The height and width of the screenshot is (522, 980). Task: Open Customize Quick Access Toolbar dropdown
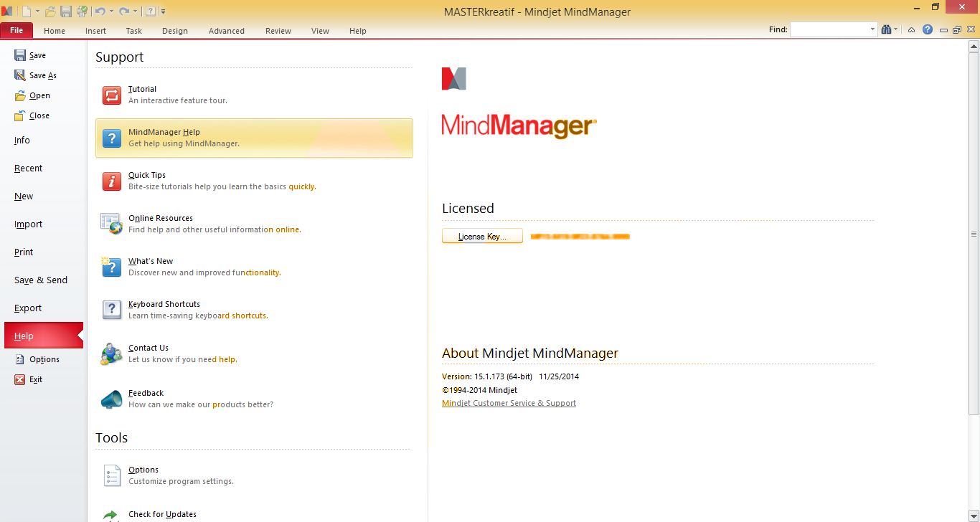(163, 11)
